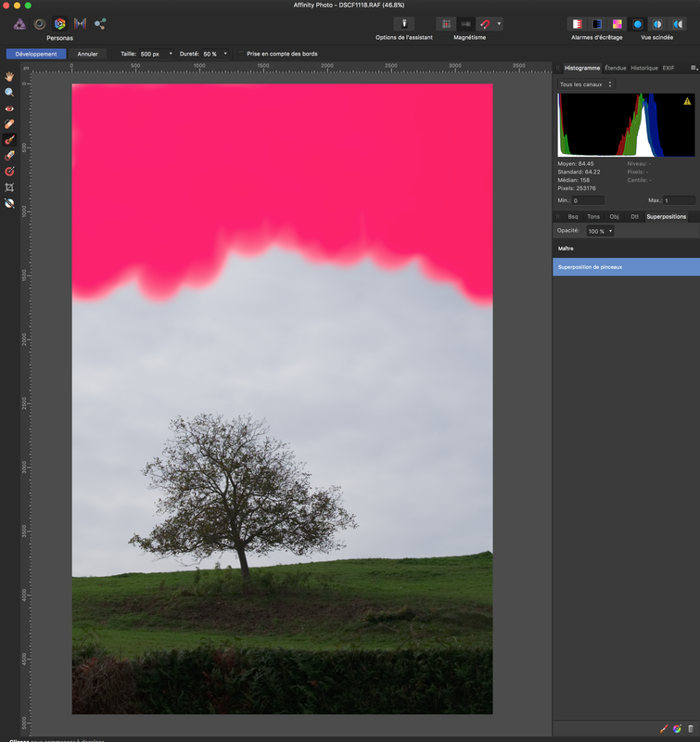Select the White Balance tool
The image size is (700, 742).
(x=9, y=203)
